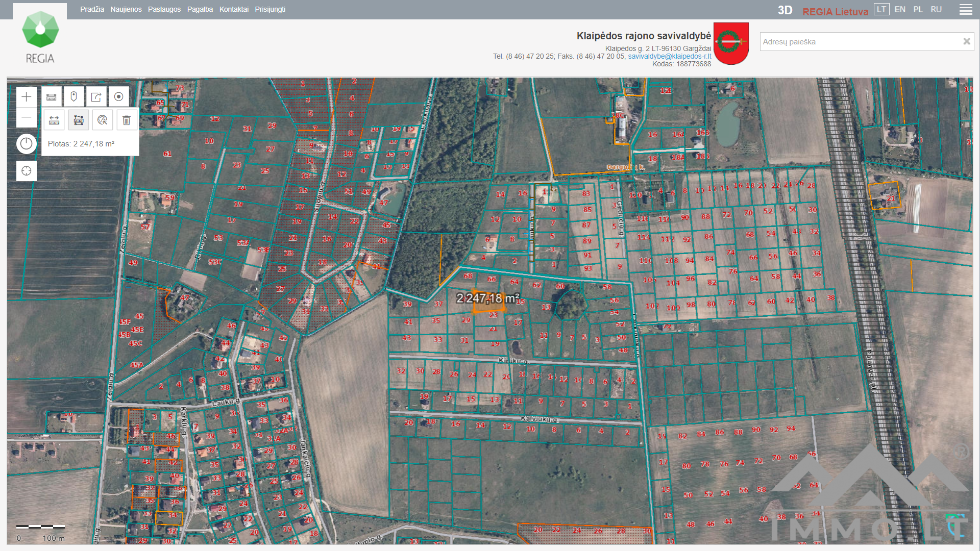
Task: Select the globe coordinate picker tool
Action: [103, 120]
